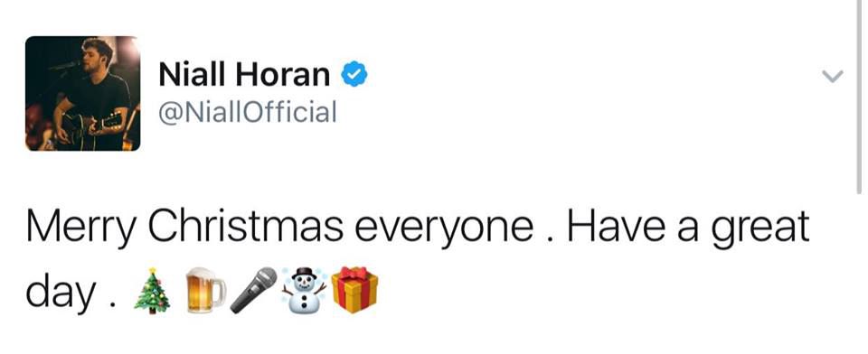868x354 pixels.
Task: Click the vertical scrollbar on the right edge
Action: [859, 97]
